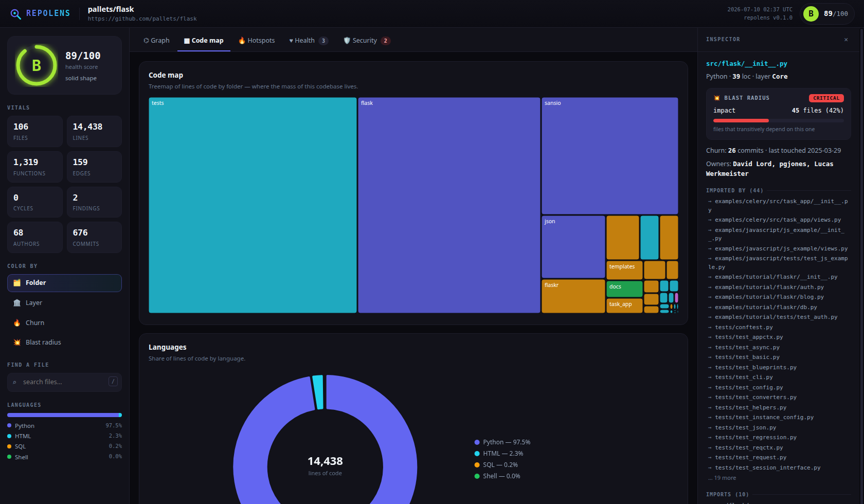Click the Security tab count badge 2
The width and height of the screenshot is (864, 504).
coord(385,41)
